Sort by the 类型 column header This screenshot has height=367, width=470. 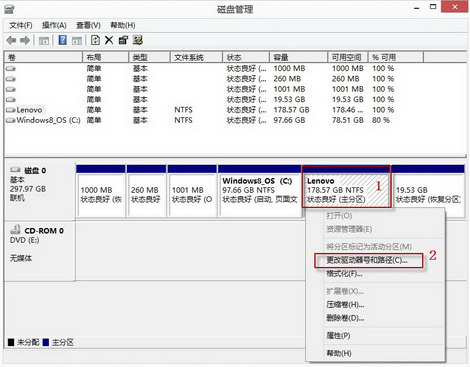pyautogui.click(x=149, y=57)
